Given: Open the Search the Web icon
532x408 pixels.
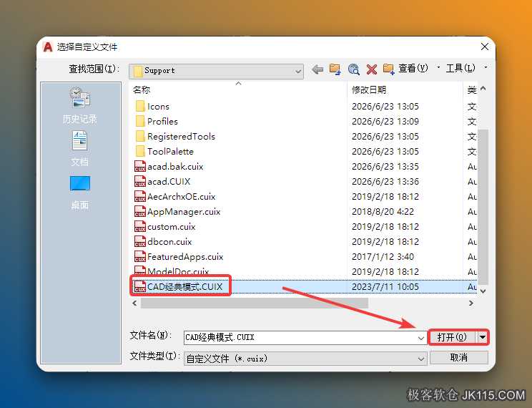Looking at the screenshot, I should pos(353,69).
